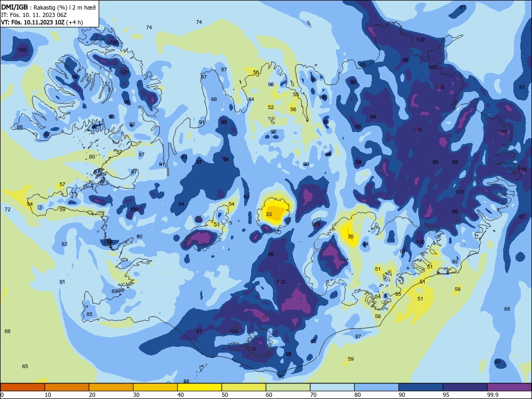Choose the 30–40 amber legend swatch
Screen dimensions: 532x399
pyautogui.click(x=155, y=387)
